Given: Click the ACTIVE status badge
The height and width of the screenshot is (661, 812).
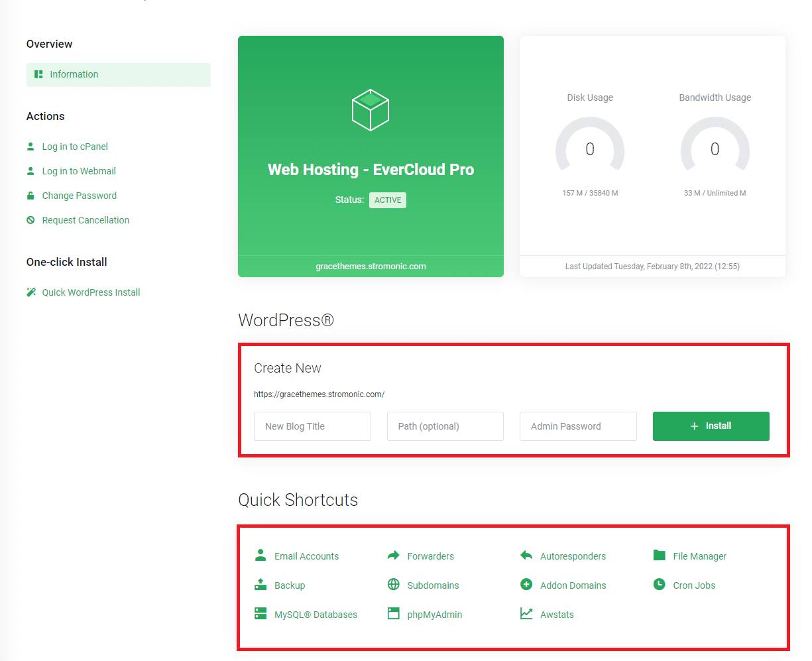Looking at the screenshot, I should pyautogui.click(x=388, y=200).
